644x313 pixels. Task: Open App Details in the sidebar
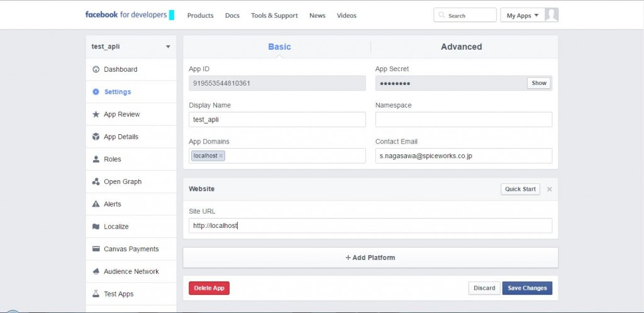[x=131, y=137]
